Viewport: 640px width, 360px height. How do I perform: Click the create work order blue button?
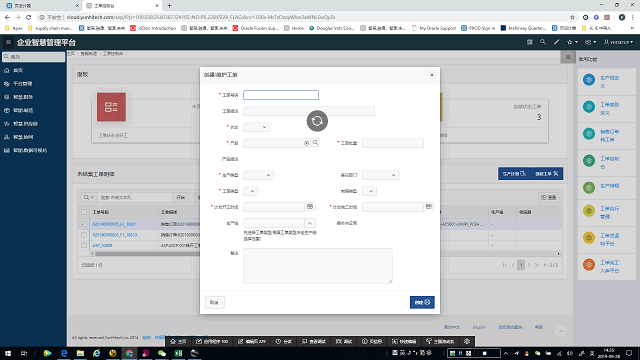(x=547, y=174)
